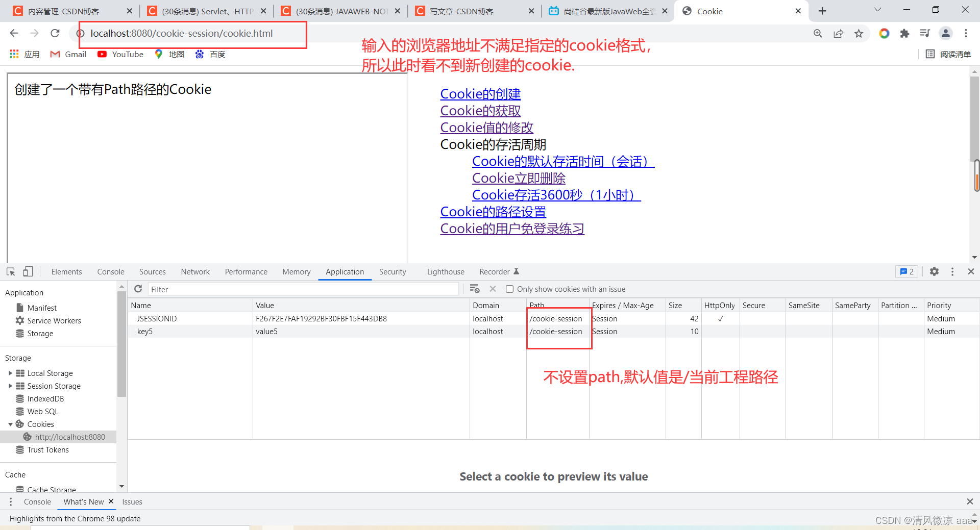Open the 应用 apps shortcut
This screenshot has height=530, width=980.
click(x=24, y=54)
